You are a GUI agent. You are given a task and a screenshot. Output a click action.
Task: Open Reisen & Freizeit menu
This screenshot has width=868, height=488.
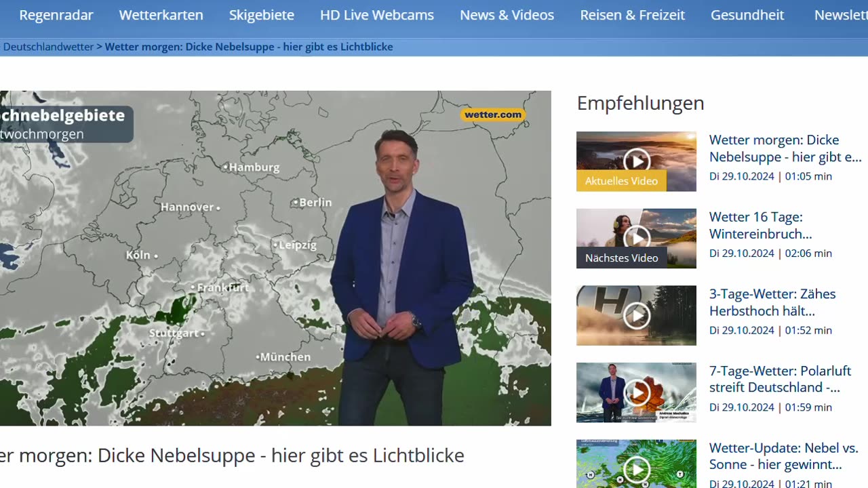[633, 15]
